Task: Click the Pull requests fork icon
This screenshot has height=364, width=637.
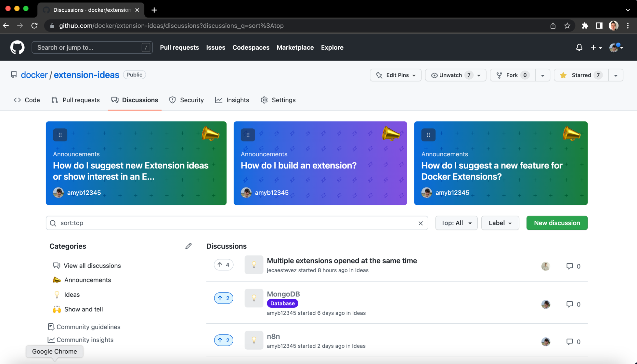Action: pos(54,100)
